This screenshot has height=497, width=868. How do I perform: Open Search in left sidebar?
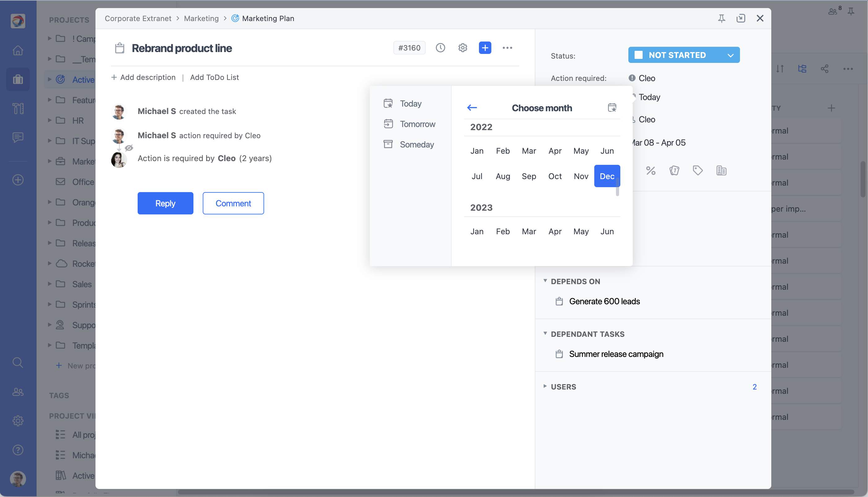click(x=18, y=363)
